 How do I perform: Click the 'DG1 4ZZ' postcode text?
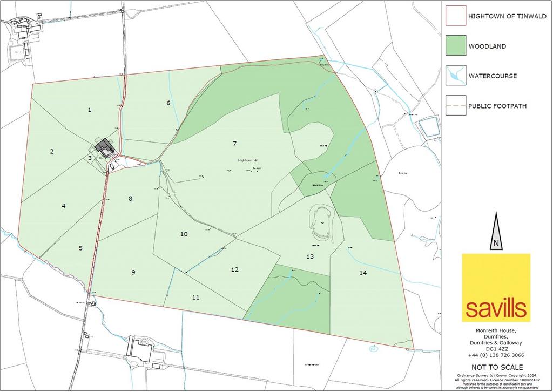[x=496, y=349]
